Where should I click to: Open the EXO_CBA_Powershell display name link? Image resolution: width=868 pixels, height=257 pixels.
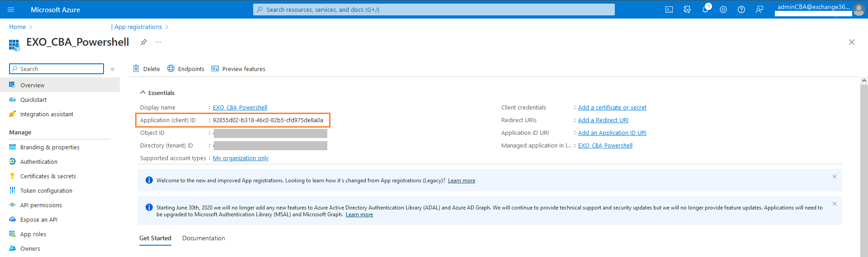pos(240,108)
